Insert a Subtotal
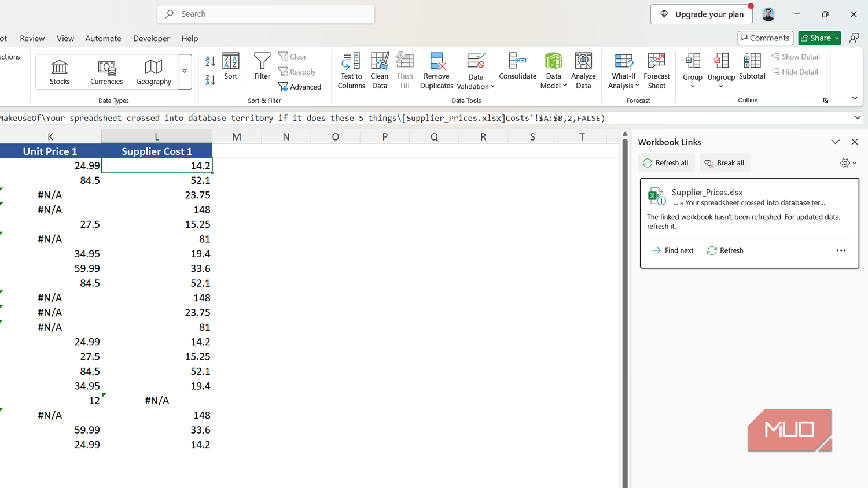The height and width of the screenshot is (488, 868). tap(752, 66)
